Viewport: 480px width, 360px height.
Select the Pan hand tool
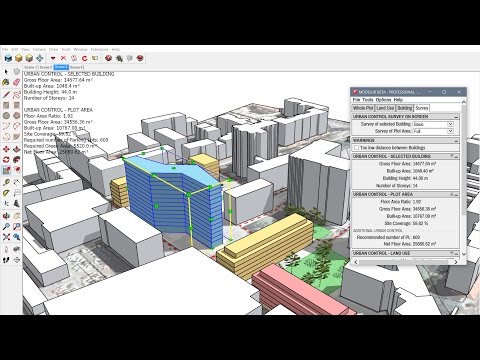[17, 216]
